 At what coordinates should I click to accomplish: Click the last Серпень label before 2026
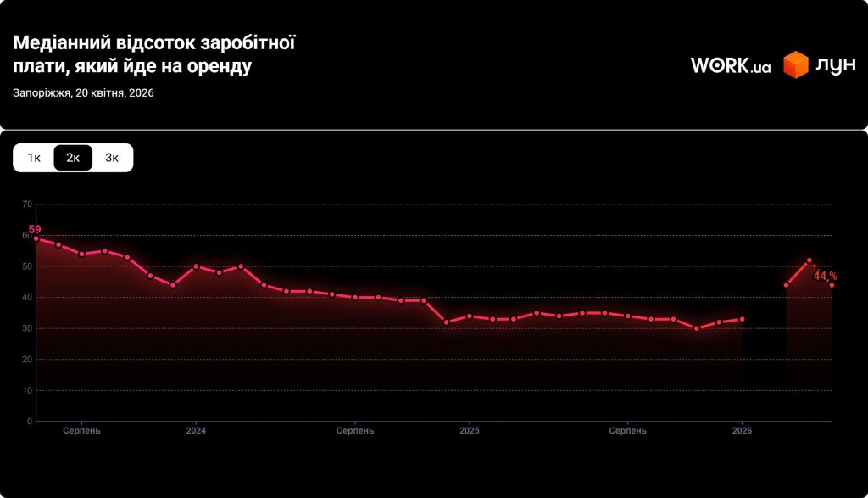[x=627, y=431]
